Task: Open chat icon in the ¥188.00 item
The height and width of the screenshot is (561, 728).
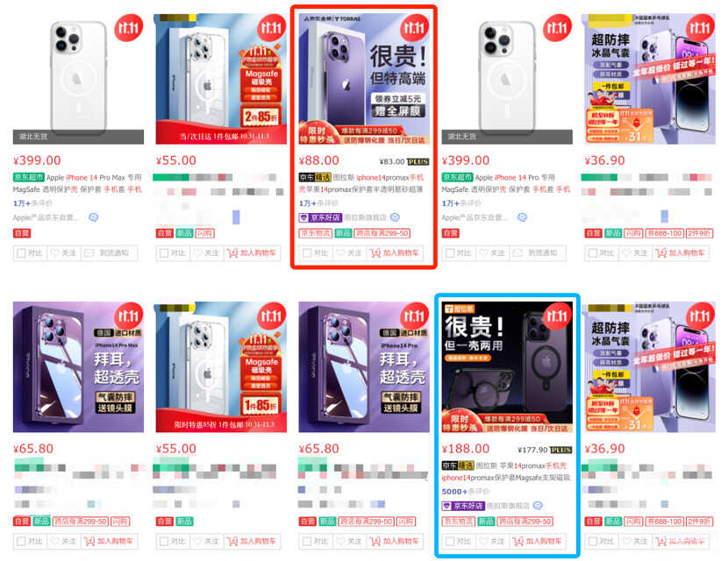Action: [x=538, y=505]
